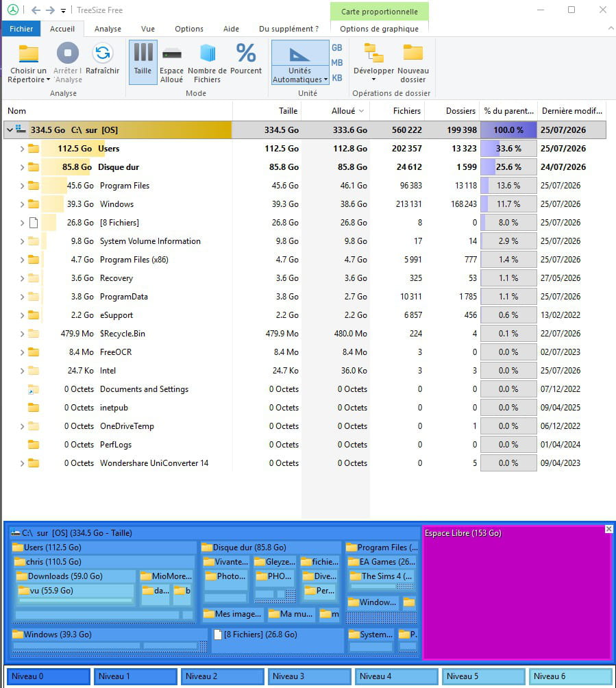Click the Niveau 3 legend swatch
This screenshot has width=616, height=688.
(309, 676)
